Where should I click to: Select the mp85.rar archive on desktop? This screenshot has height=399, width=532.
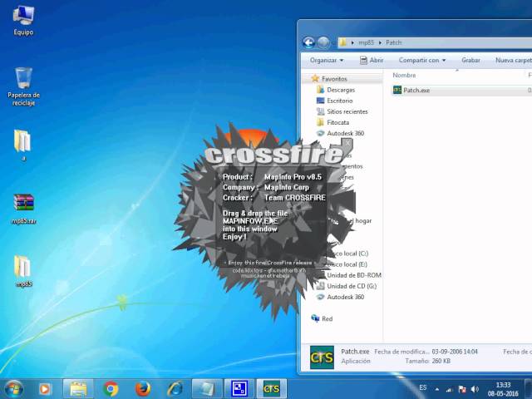pos(23,209)
